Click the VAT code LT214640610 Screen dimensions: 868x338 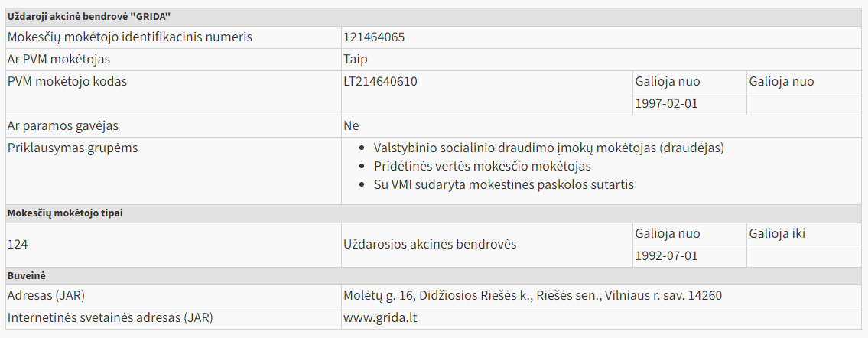(x=380, y=81)
